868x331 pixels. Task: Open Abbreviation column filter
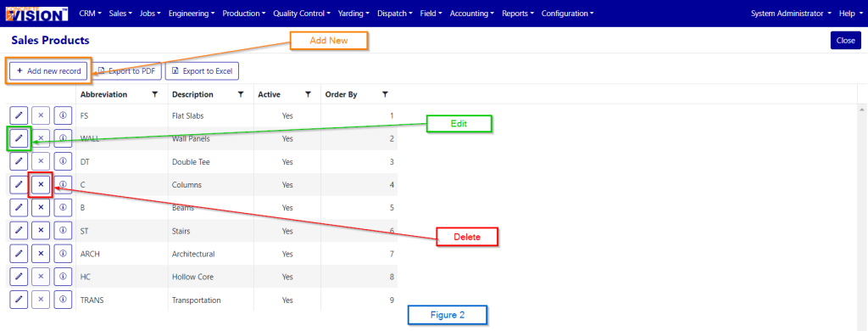point(155,95)
